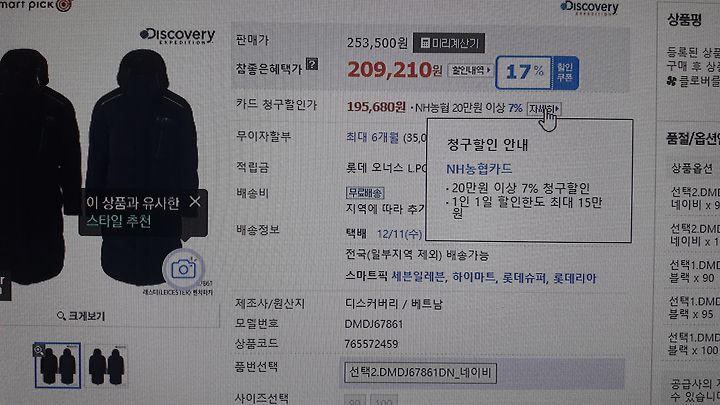
Task: Open 크게보기 magnifier to enlarge image
Action: [81, 316]
